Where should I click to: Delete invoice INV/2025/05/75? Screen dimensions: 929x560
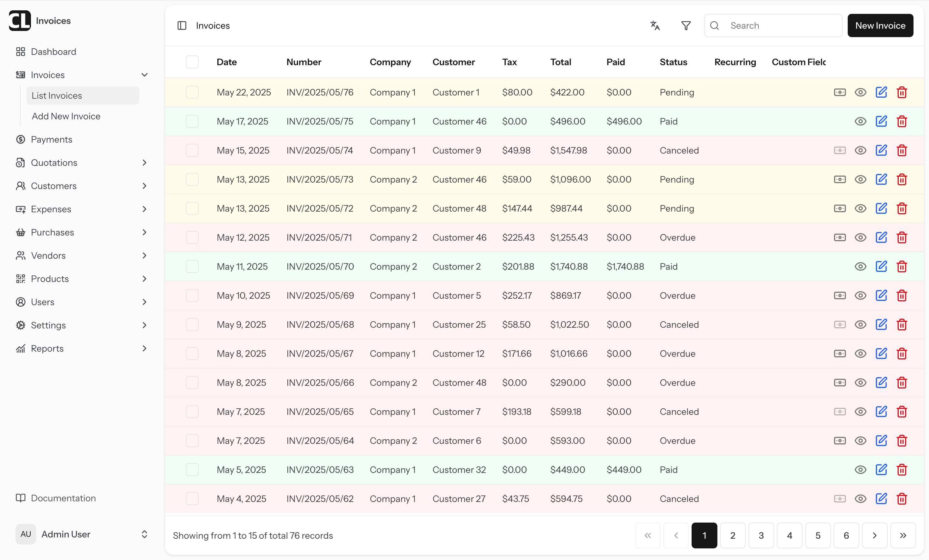902,121
